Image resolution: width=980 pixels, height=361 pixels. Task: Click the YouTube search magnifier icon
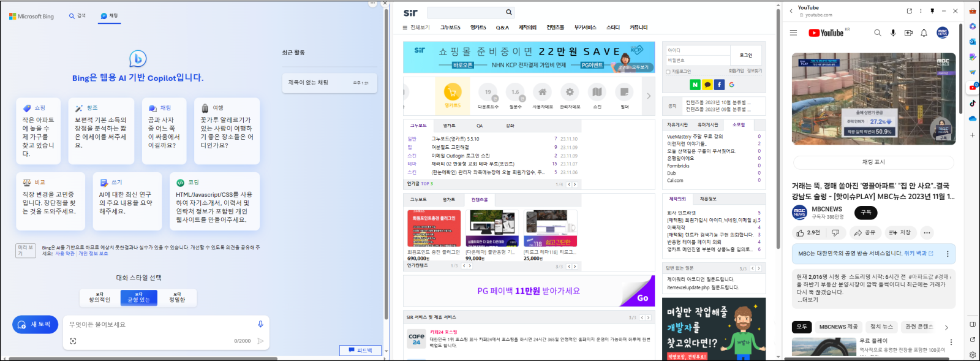click(878, 33)
